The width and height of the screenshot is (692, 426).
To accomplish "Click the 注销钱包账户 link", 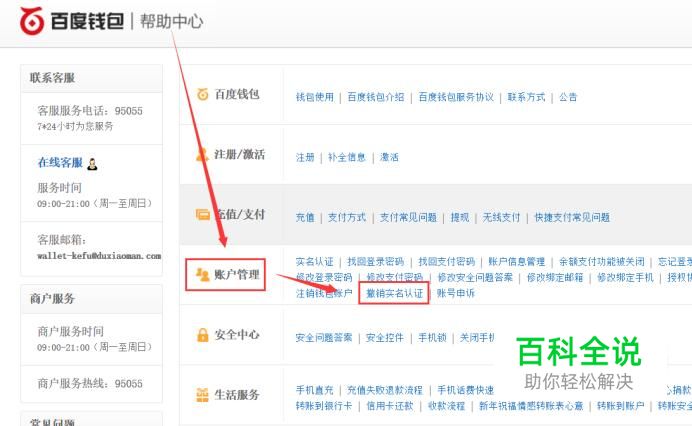I will pyautogui.click(x=324, y=293).
